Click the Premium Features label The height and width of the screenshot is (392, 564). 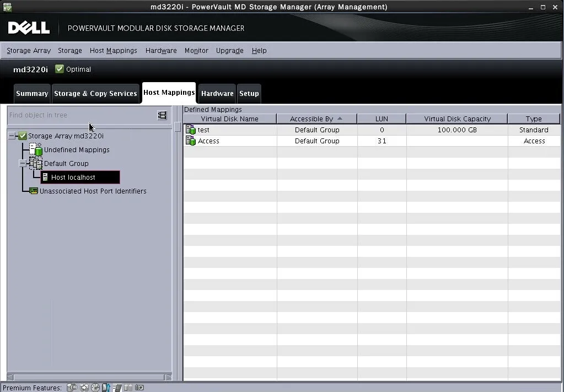click(x=31, y=388)
